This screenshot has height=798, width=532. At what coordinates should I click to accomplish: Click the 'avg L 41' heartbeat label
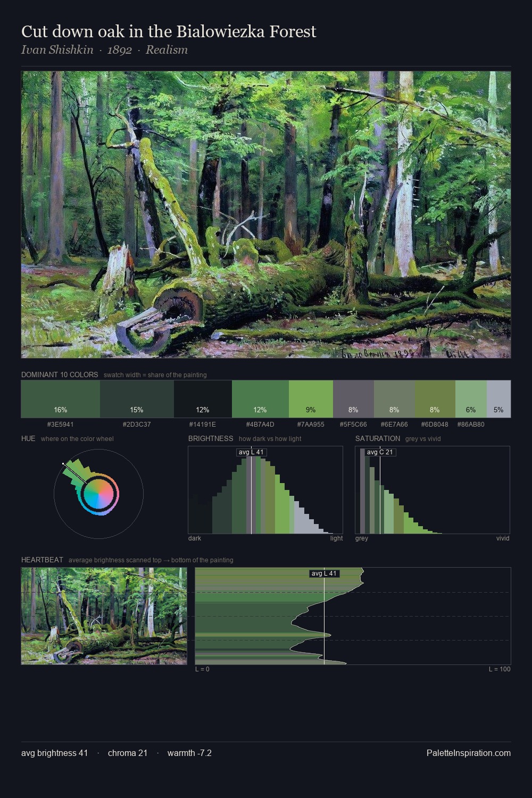tap(324, 573)
